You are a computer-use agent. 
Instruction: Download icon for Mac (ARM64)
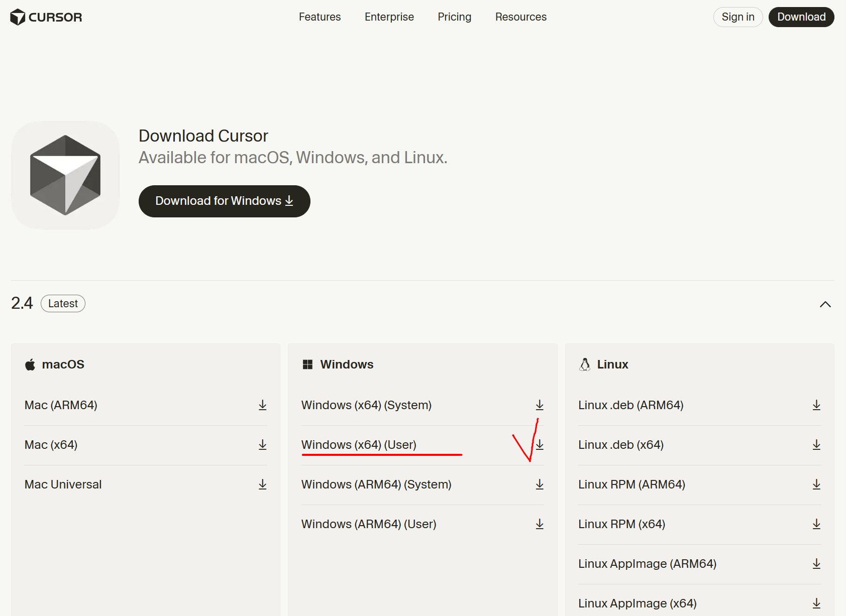(262, 405)
